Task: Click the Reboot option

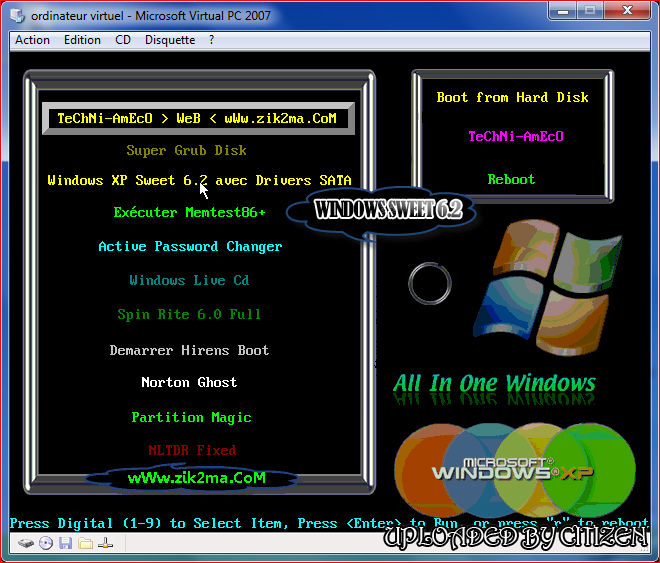Action: pos(511,179)
